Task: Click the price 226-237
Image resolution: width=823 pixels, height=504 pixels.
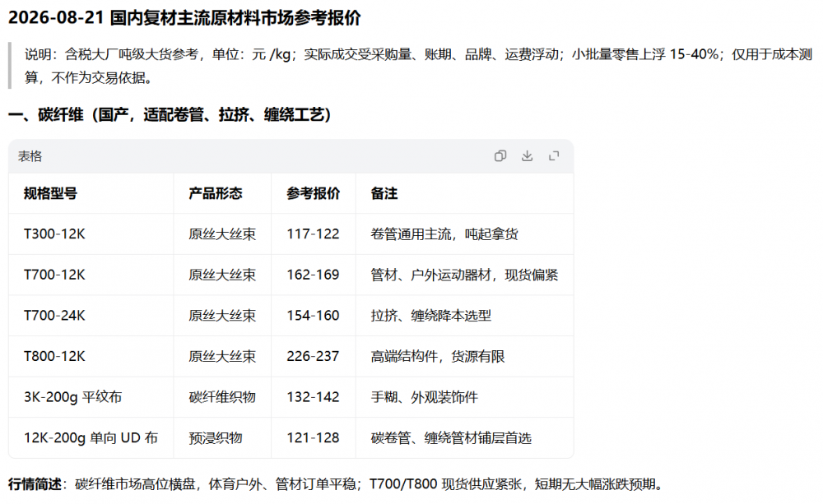Action: [x=313, y=357]
